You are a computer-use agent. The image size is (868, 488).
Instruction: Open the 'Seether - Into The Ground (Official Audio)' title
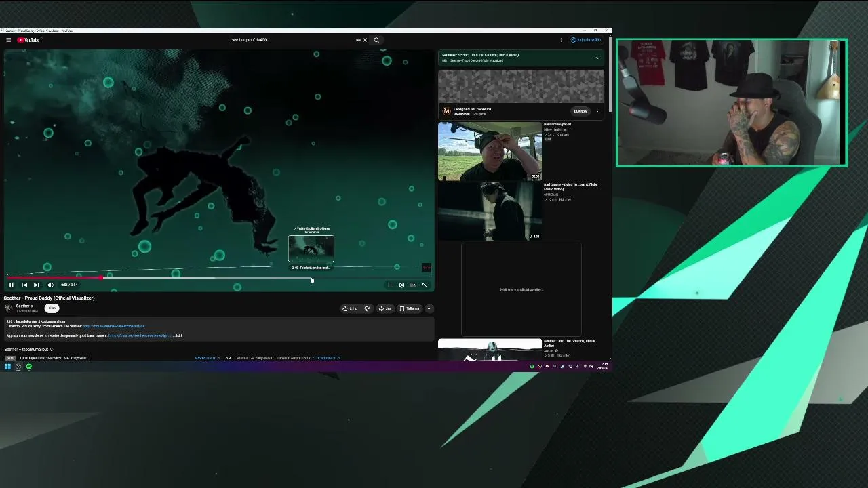pos(570,343)
